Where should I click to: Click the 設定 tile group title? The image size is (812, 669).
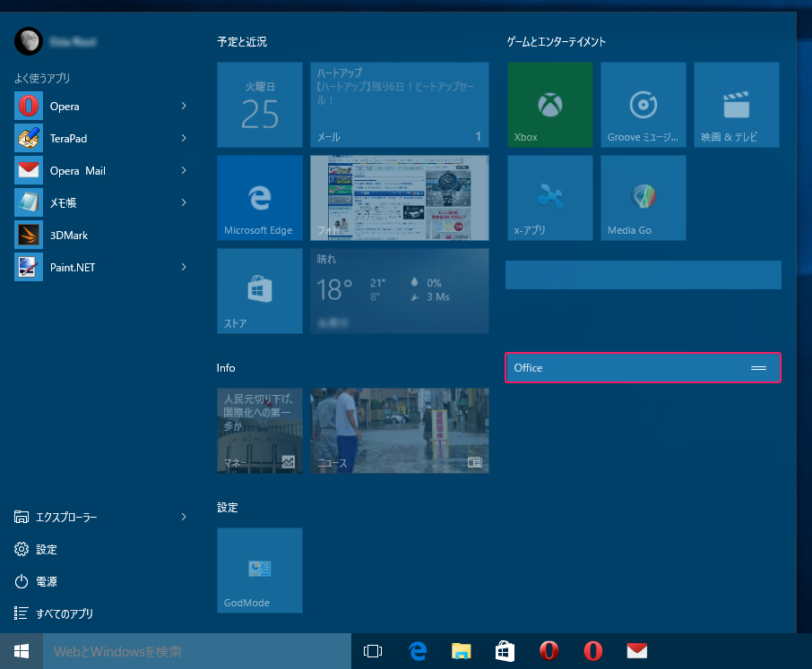(228, 508)
